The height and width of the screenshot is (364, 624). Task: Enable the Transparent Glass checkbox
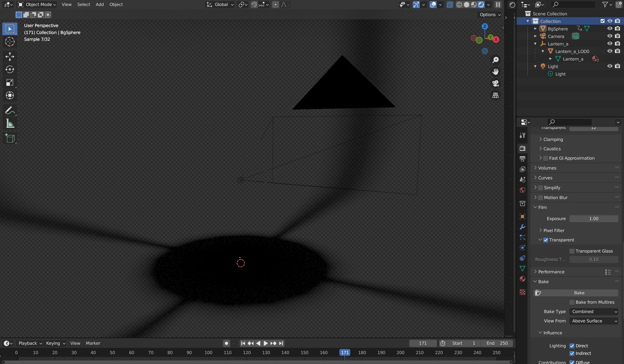tap(572, 251)
